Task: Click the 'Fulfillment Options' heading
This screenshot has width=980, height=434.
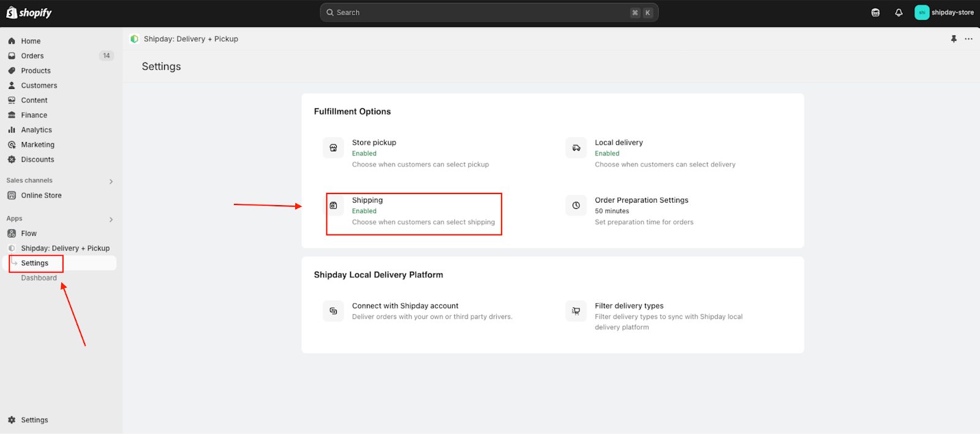Action: coord(352,111)
